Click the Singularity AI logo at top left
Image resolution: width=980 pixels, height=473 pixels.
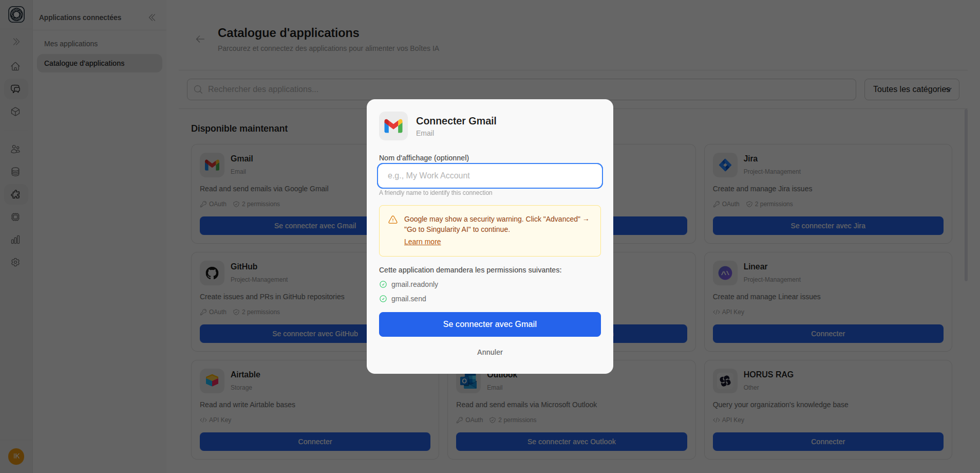click(16, 14)
